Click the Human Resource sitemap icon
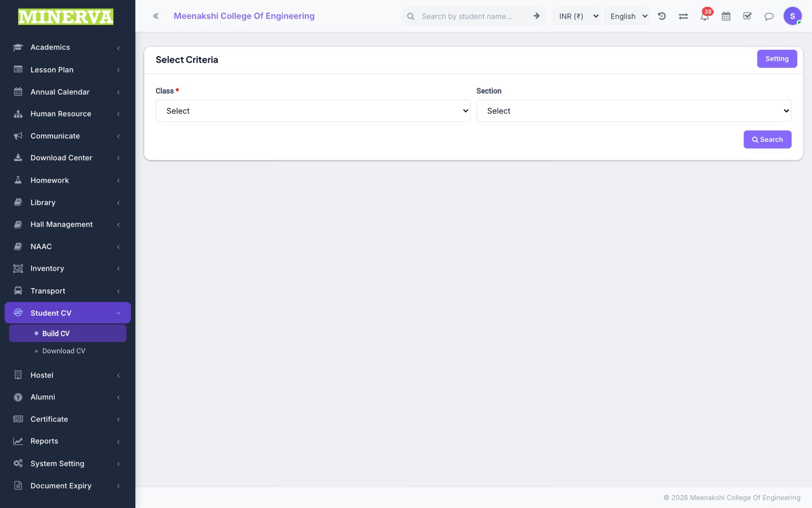Viewport: 812px width, 508px height. pyautogui.click(x=18, y=114)
